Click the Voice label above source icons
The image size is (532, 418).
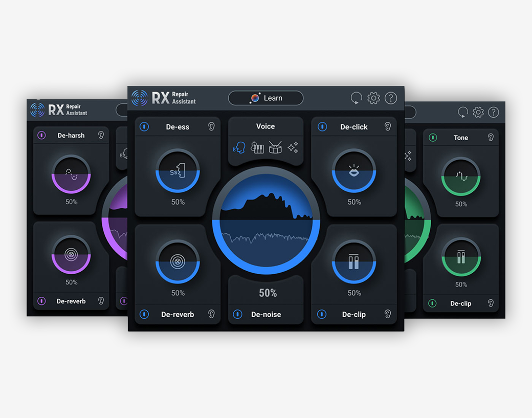point(265,126)
